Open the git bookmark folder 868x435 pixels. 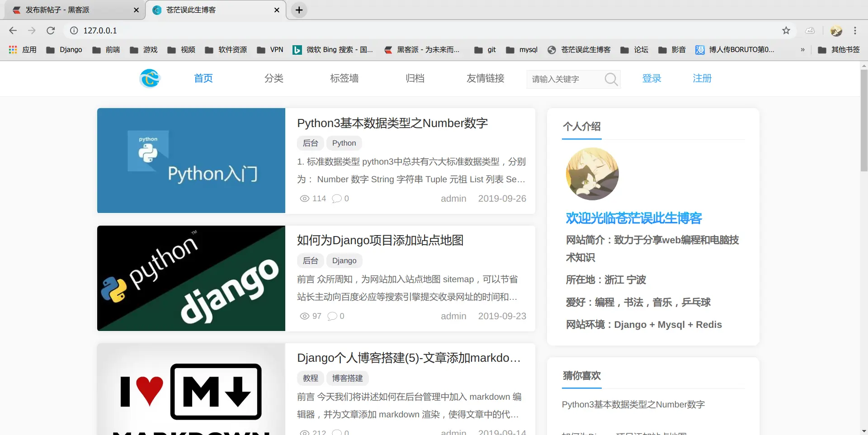tap(485, 50)
